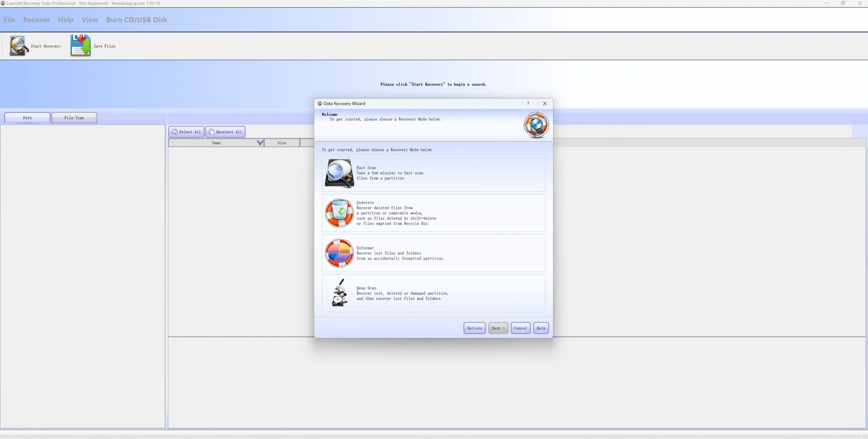The height and width of the screenshot is (439, 868).
Task: Close the Data Recovery Wizard dialog
Action: [x=545, y=104]
